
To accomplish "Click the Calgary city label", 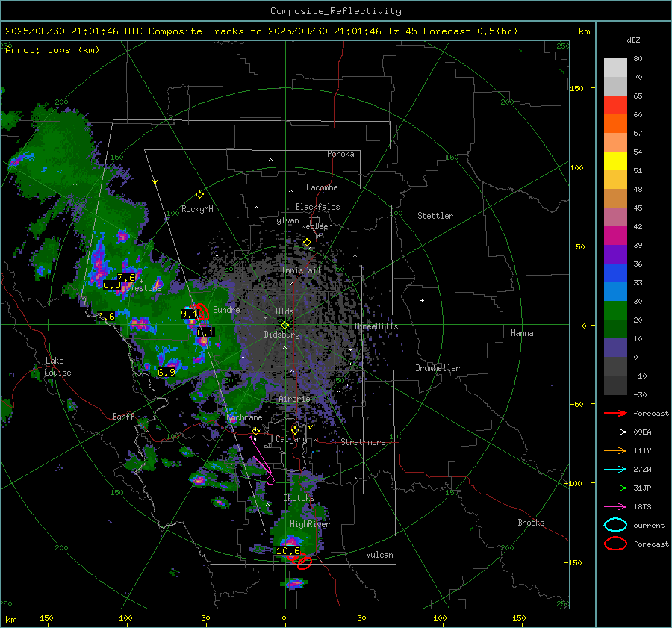I will pos(291,439).
